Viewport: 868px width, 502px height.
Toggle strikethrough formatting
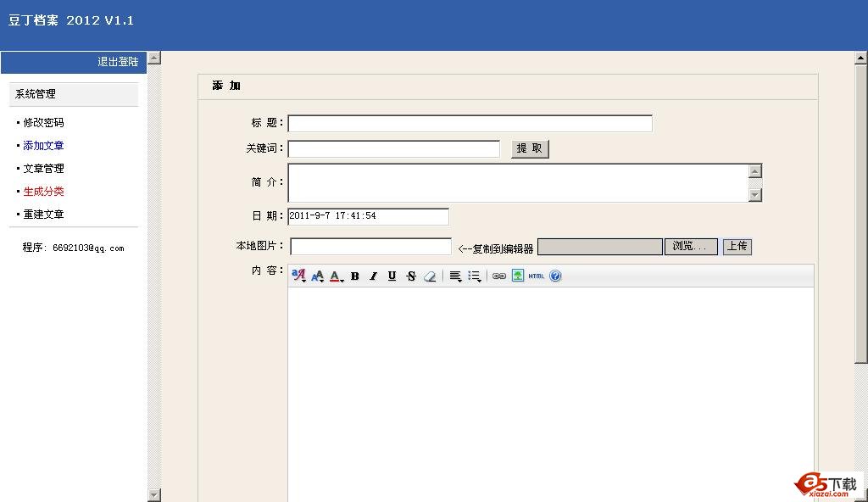point(411,276)
